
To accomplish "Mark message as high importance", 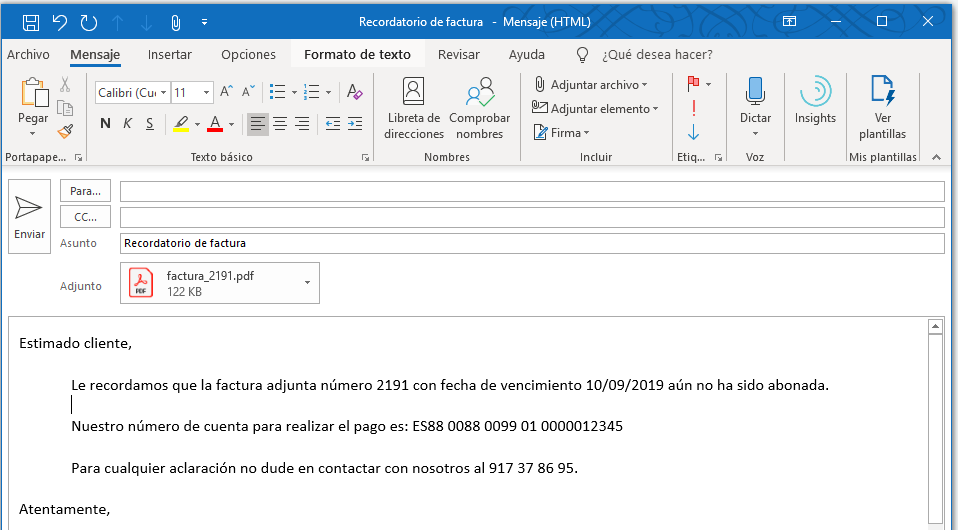I will [693, 108].
